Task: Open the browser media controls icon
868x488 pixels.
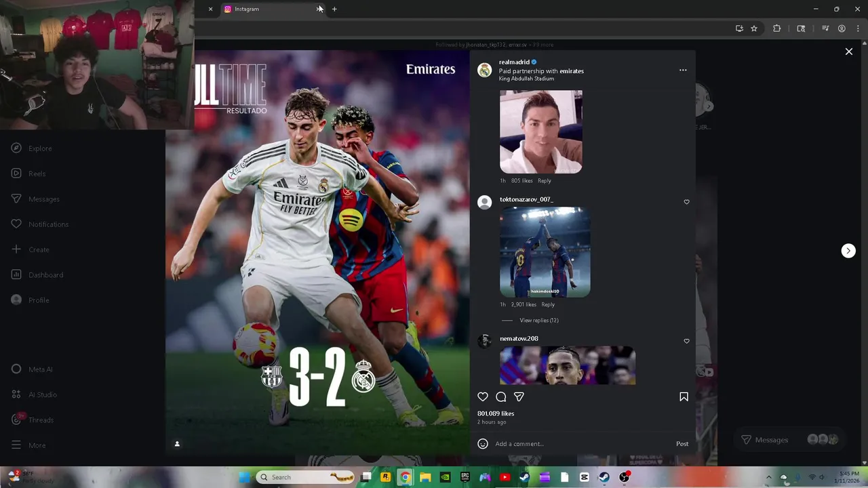Action: tap(825, 28)
